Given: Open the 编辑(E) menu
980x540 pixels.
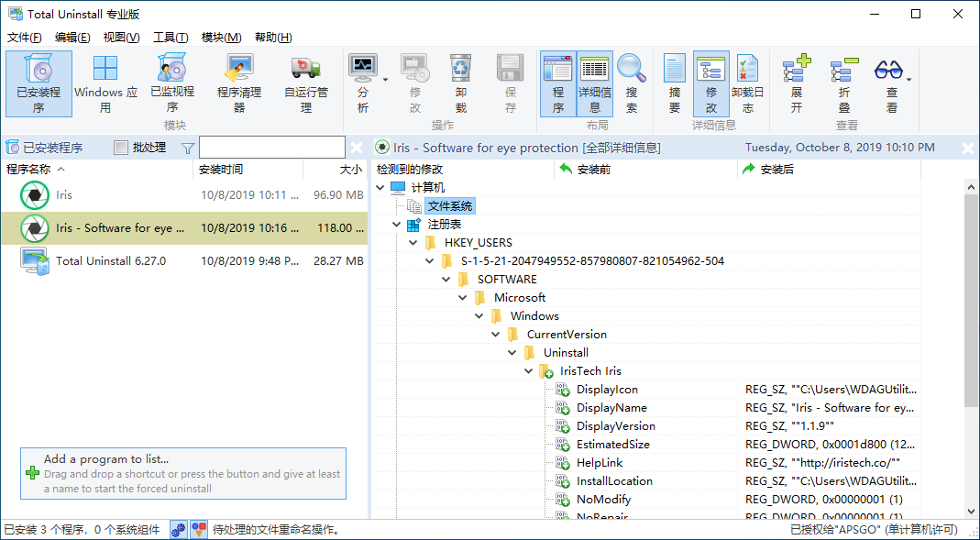Looking at the screenshot, I should [x=72, y=38].
